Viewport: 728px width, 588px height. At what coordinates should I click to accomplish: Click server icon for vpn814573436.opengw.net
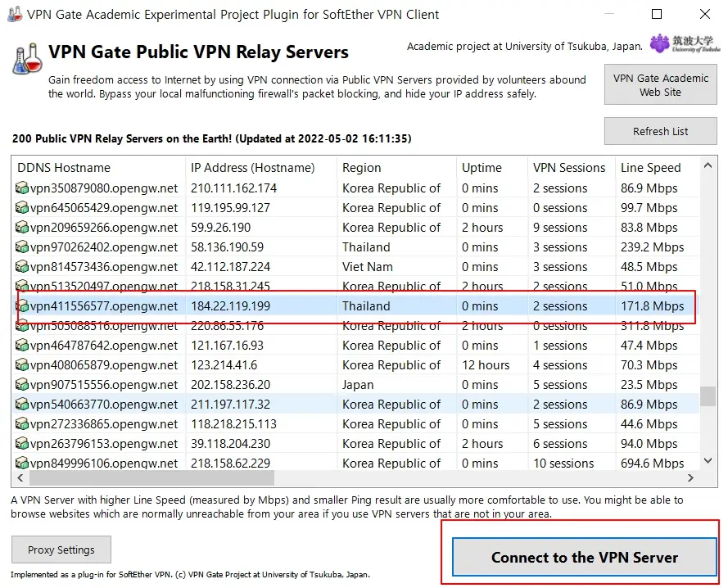pyautogui.click(x=22, y=267)
